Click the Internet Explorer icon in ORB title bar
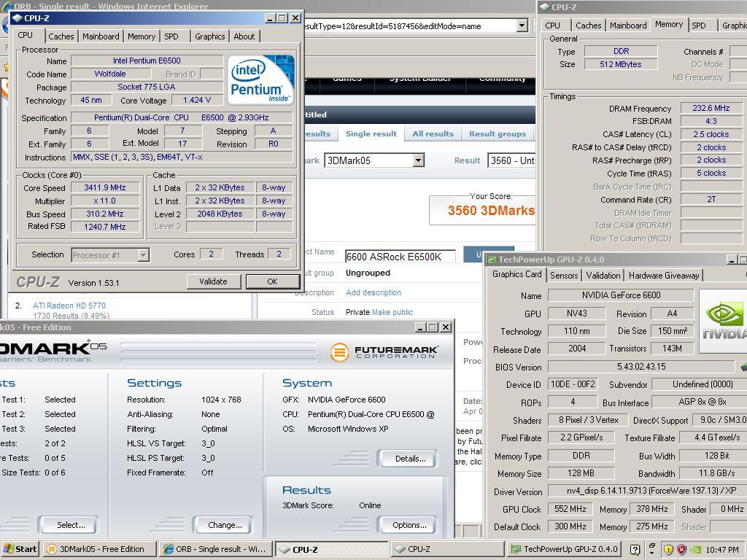Image resolution: width=747 pixels, height=560 pixels. coord(7,7)
